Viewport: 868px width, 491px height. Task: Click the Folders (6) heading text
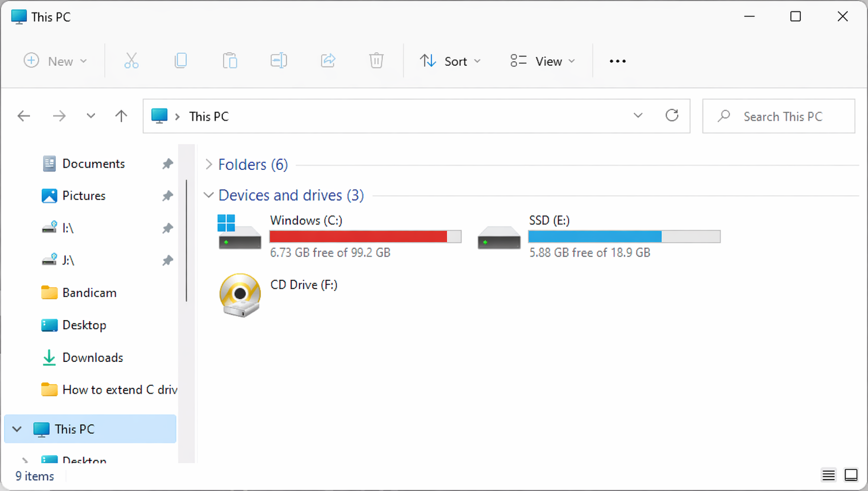click(x=253, y=164)
